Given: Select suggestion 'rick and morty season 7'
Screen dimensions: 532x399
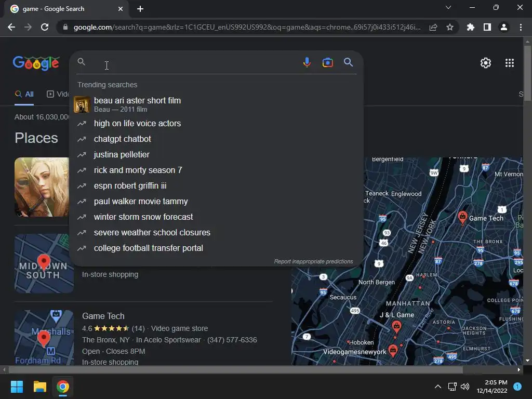Looking at the screenshot, I should click(217, 170).
